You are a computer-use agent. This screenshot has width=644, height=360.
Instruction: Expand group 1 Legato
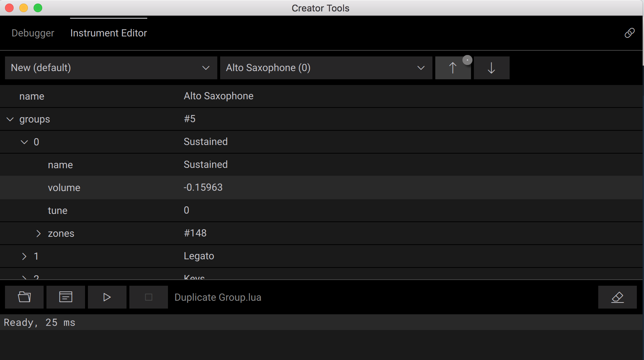point(24,256)
